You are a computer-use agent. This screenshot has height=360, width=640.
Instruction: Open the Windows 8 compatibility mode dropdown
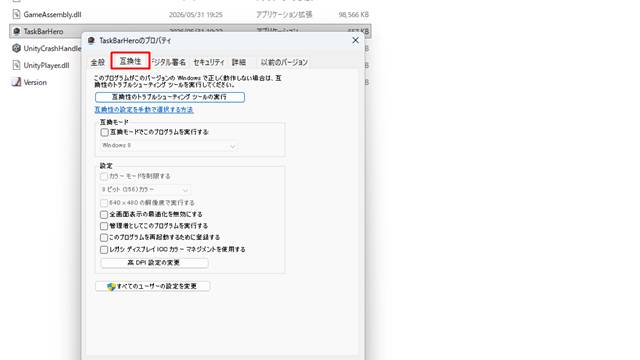pos(169,146)
